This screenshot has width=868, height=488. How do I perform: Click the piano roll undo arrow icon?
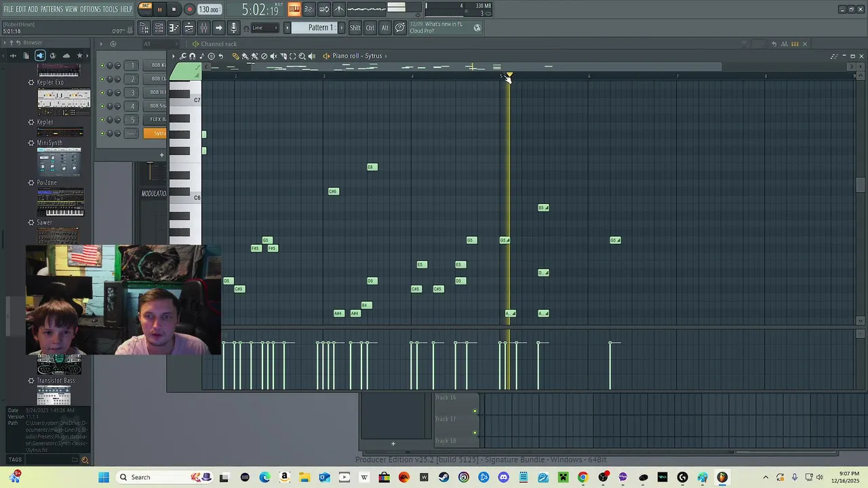[221, 56]
